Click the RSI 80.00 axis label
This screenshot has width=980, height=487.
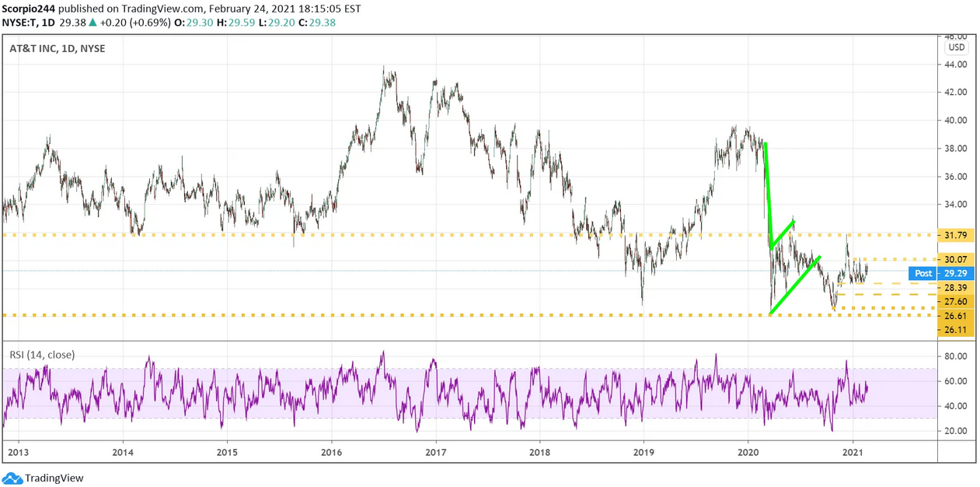pyautogui.click(x=955, y=356)
